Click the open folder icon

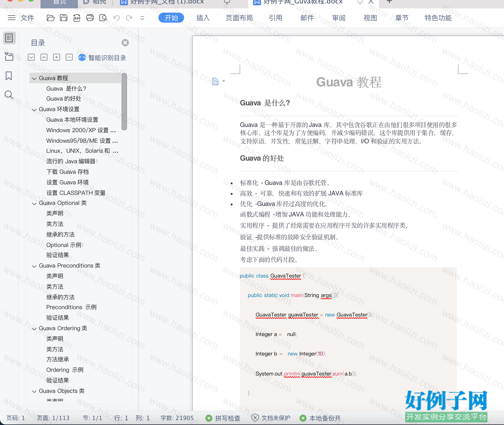(51, 18)
